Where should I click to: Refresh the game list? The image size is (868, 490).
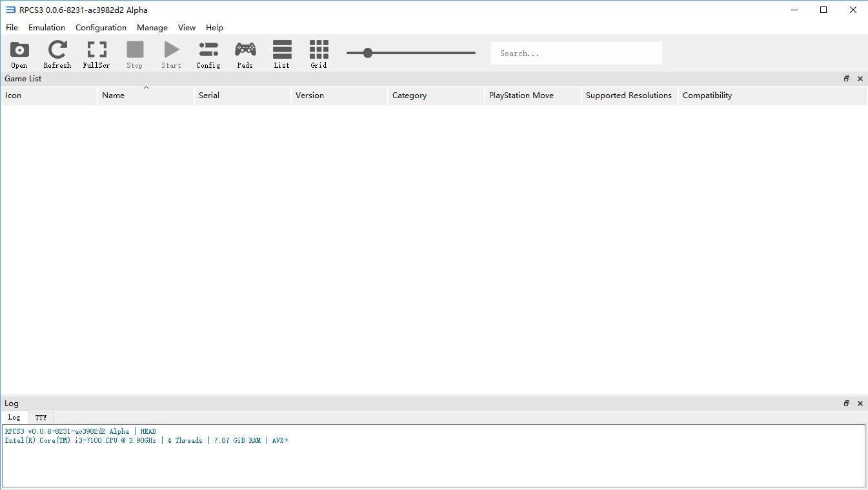(x=57, y=54)
